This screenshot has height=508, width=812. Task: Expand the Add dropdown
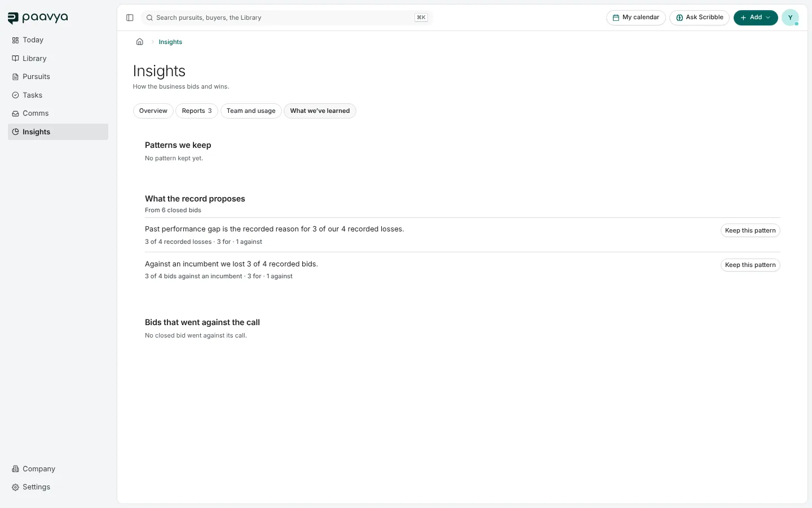click(756, 17)
